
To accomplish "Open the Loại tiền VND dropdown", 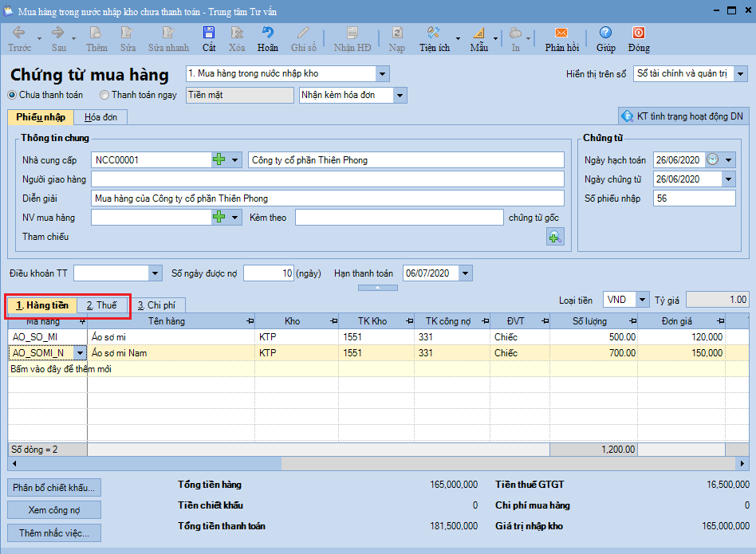I will point(642,300).
